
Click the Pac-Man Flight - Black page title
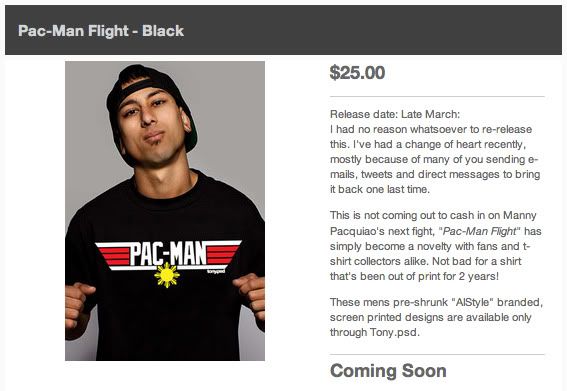click(101, 31)
